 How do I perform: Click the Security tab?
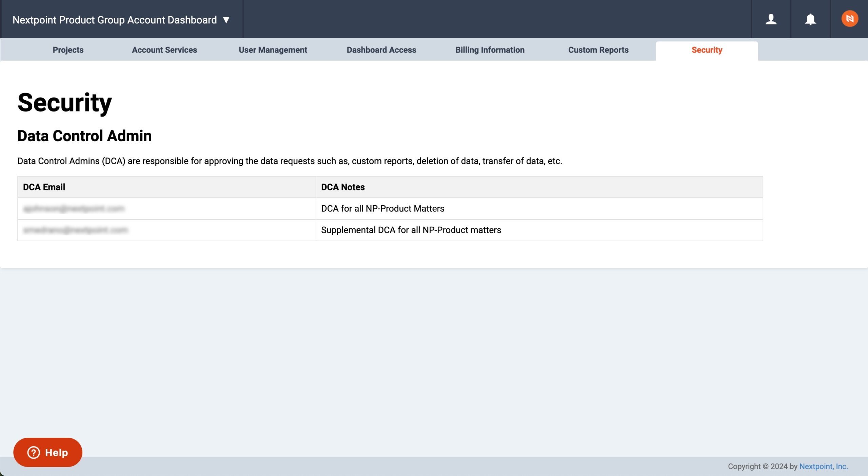(707, 50)
